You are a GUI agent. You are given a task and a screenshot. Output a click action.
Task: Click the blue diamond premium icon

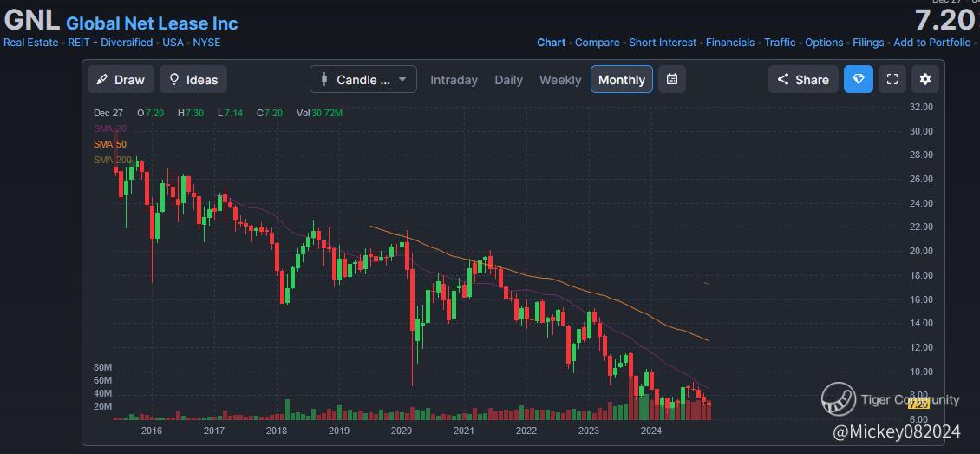pyautogui.click(x=858, y=79)
